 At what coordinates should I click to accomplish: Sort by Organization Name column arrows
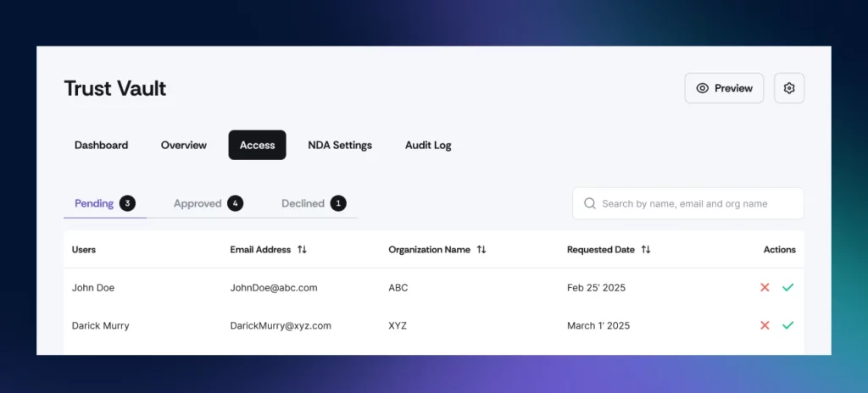[x=481, y=250]
